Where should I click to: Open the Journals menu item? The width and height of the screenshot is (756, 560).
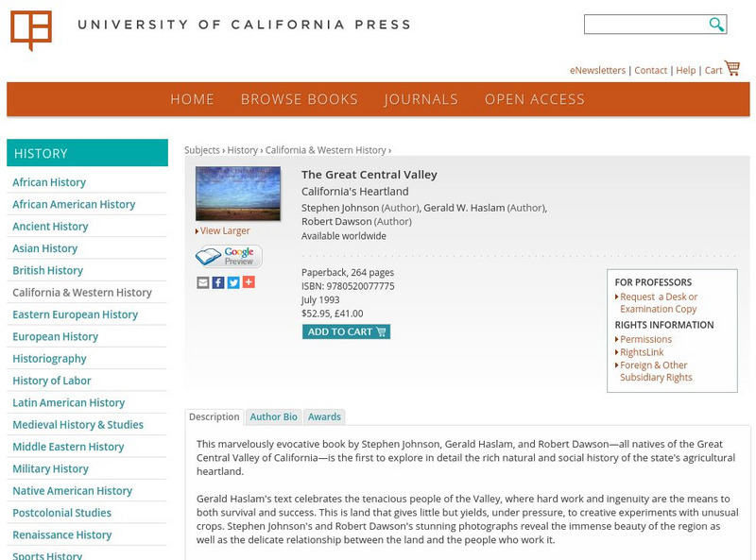[x=421, y=99]
